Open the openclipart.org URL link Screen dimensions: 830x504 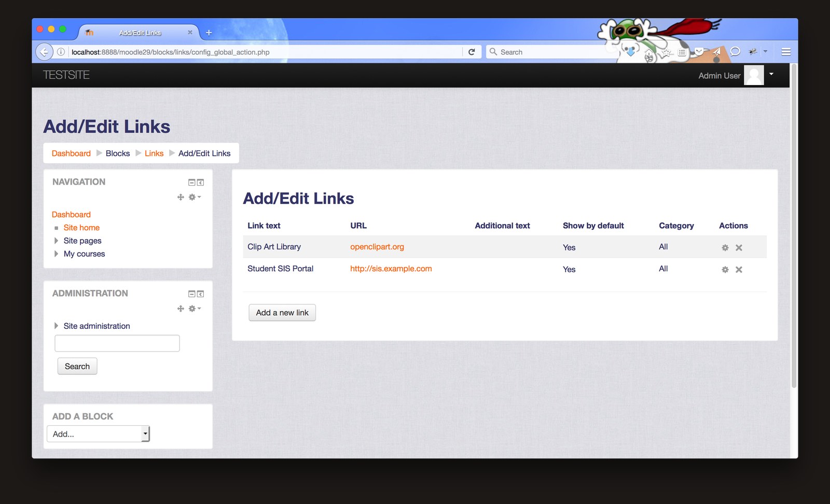[377, 247]
